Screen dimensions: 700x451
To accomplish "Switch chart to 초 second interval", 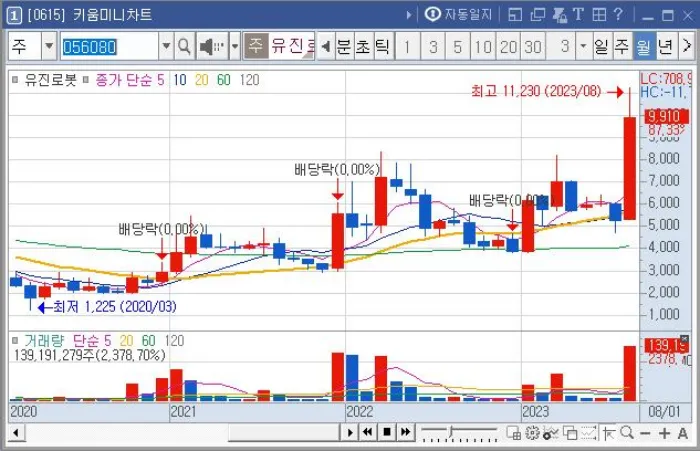I will [363, 46].
